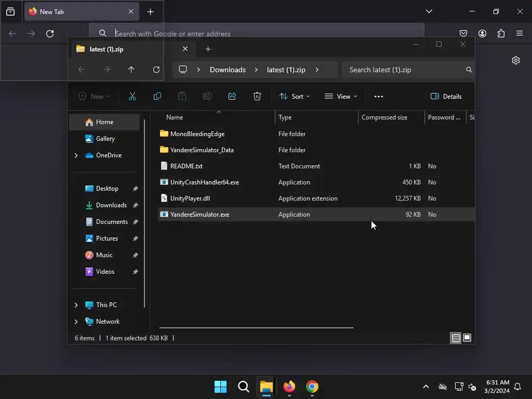The width and height of the screenshot is (532, 399).
Task: Click latest (1).zip breadcrumb segment
Action: click(286, 70)
